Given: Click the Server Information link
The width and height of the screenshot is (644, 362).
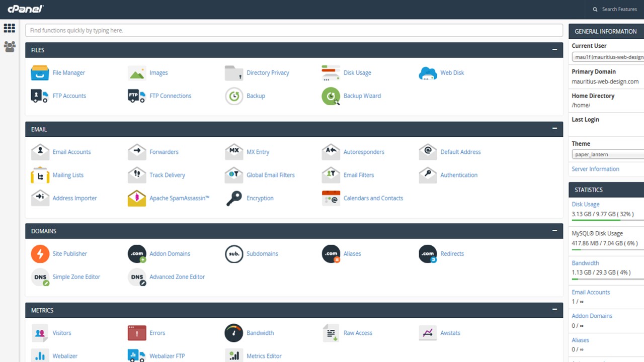Looking at the screenshot, I should pyautogui.click(x=595, y=169).
